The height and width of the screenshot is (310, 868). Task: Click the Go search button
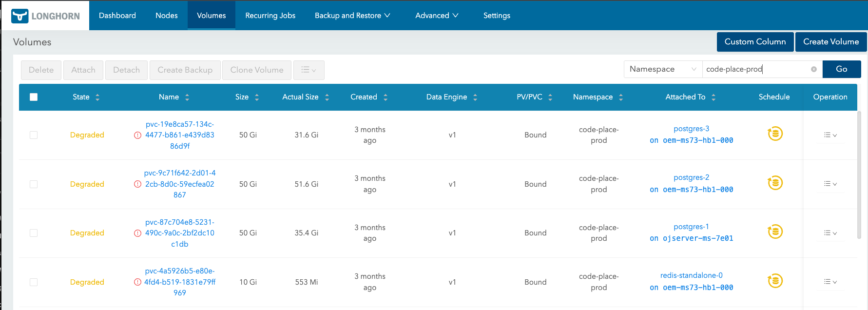842,69
